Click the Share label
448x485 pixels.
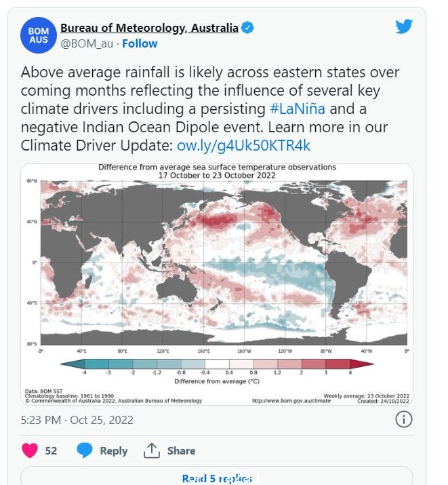[x=181, y=450]
